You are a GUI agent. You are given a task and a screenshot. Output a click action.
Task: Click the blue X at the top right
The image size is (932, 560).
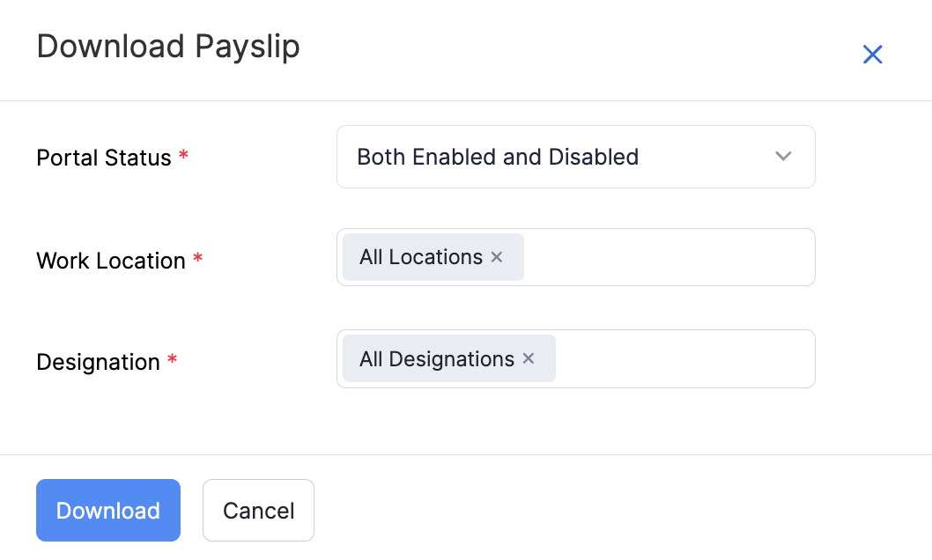[872, 54]
